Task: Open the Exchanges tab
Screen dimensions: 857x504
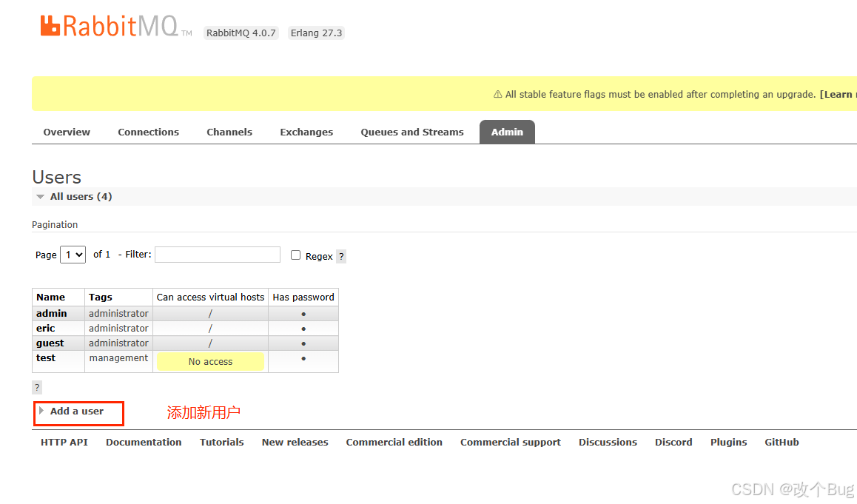Action: point(306,132)
